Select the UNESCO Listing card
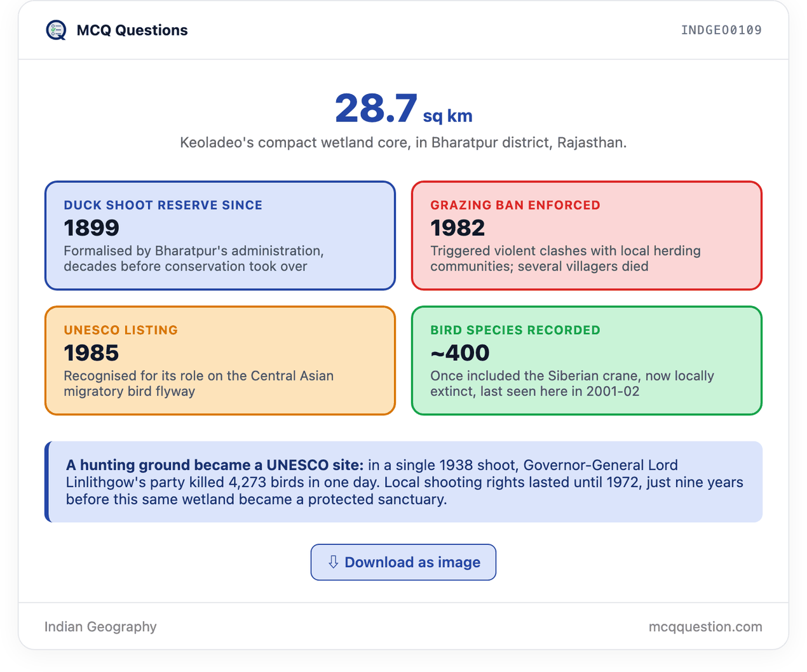 pyautogui.click(x=220, y=361)
